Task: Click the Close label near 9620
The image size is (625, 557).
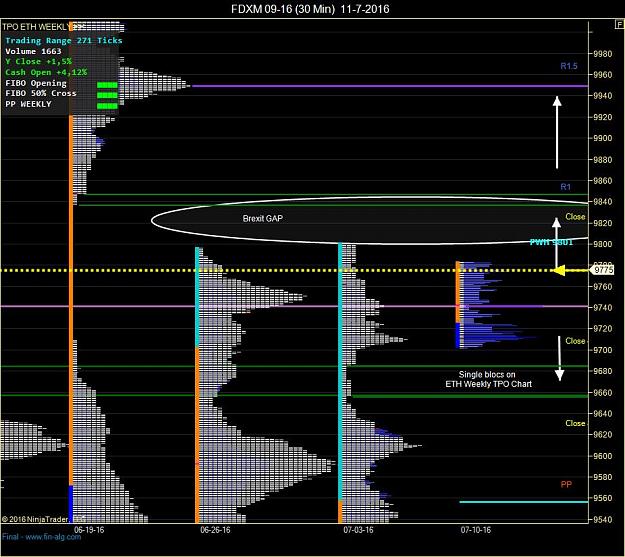Action: tap(575, 423)
